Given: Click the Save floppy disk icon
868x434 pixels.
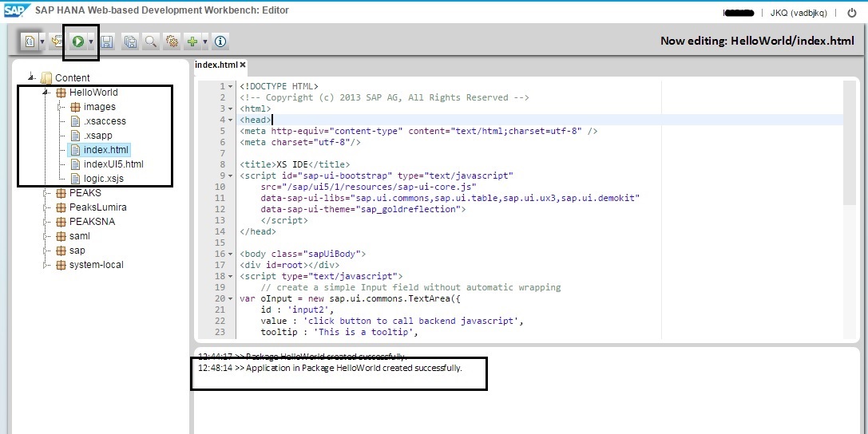Looking at the screenshot, I should (107, 41).
